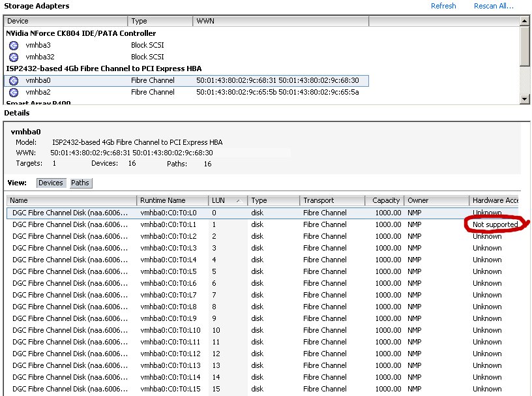Screen dimensions: 532x396
Task: Select the vmhba2 adapter row
Action: 186,93
